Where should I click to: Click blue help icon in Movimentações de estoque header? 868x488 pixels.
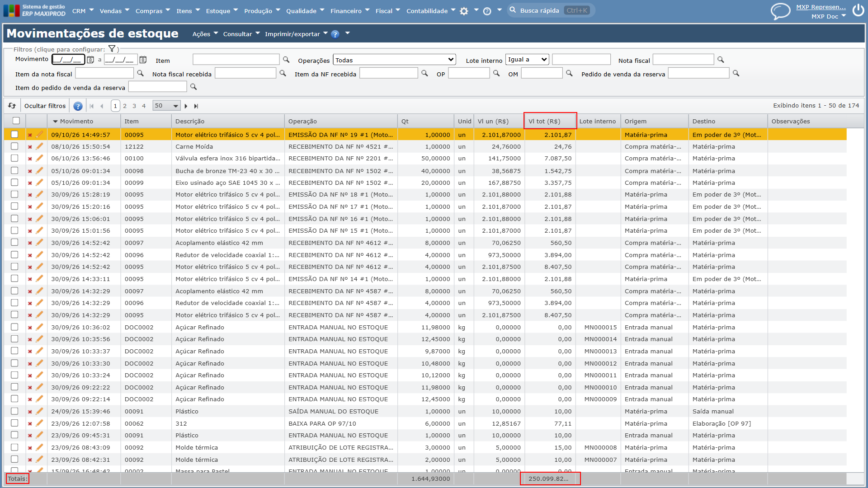335,34
